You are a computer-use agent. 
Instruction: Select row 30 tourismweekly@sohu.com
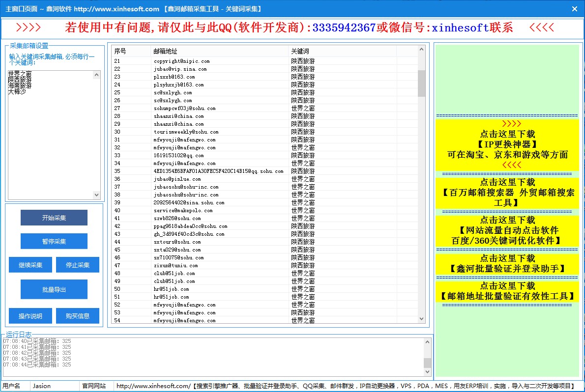pos(265,132)
